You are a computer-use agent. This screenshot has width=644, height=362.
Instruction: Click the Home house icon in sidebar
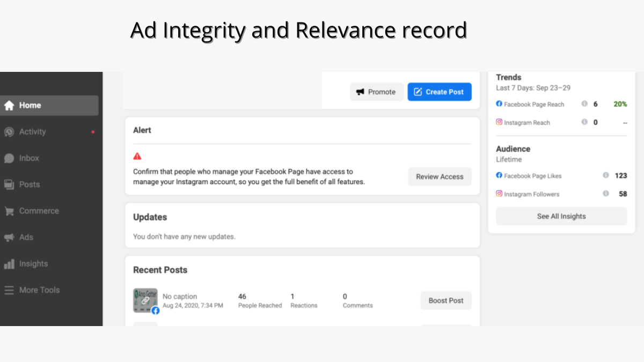[9, 106]
